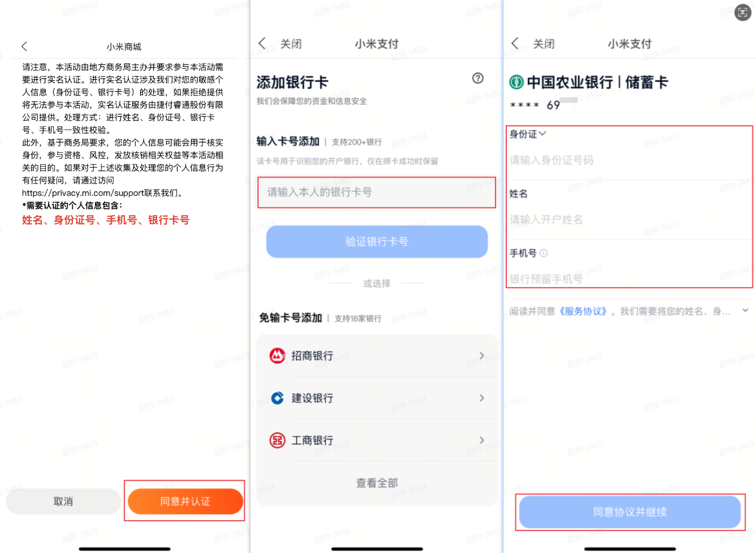Tap 取消 to cancel authentication
The width and height of the screenshot is (756, 553).
[x=64, y=501]
